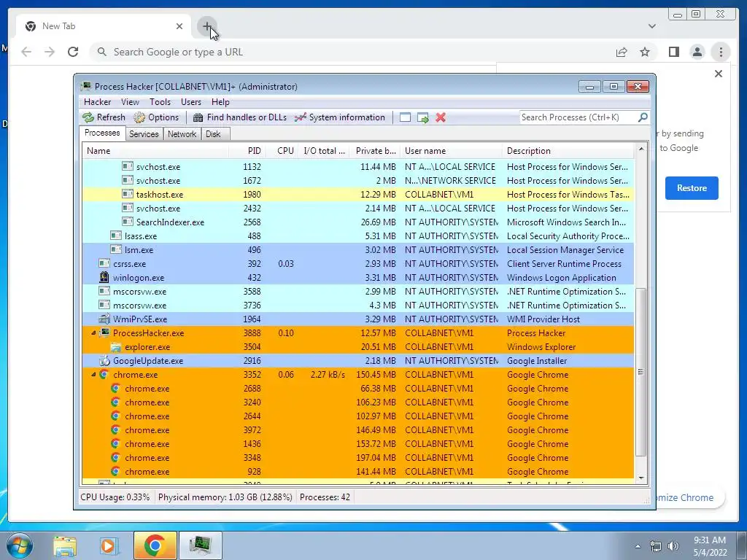The width and height of the screenshot is (747, 560).
Task: Open Chrome three-dot menu
Action: click(721, 52)
